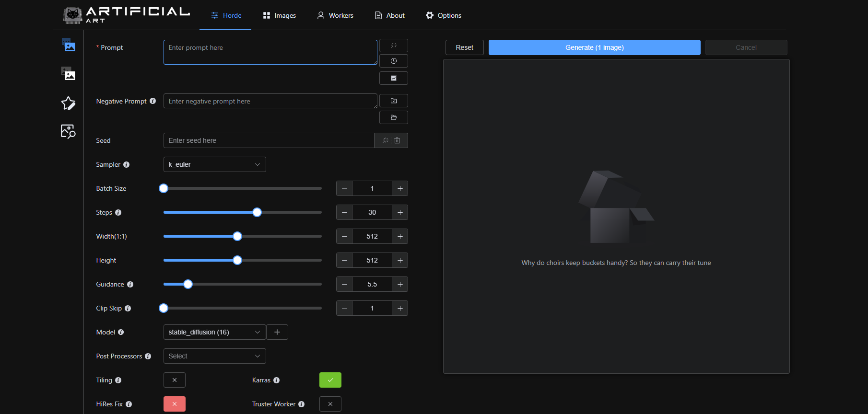
Task: Click the chart icon button below the prompt
Action: click(x=394, y=78)
